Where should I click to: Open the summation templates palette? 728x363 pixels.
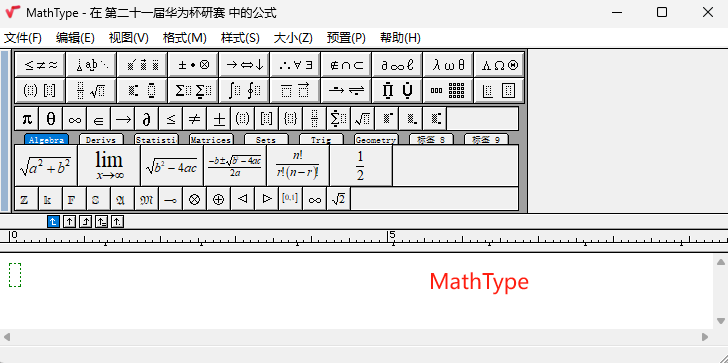194,91
